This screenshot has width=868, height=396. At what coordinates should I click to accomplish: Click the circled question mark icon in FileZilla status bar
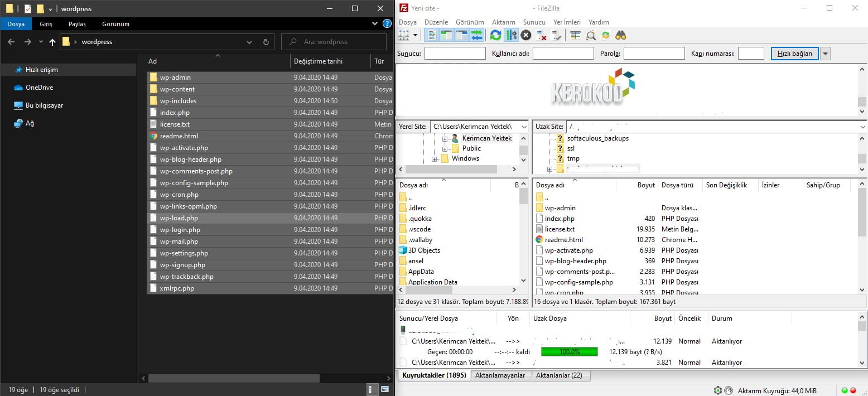729,390
